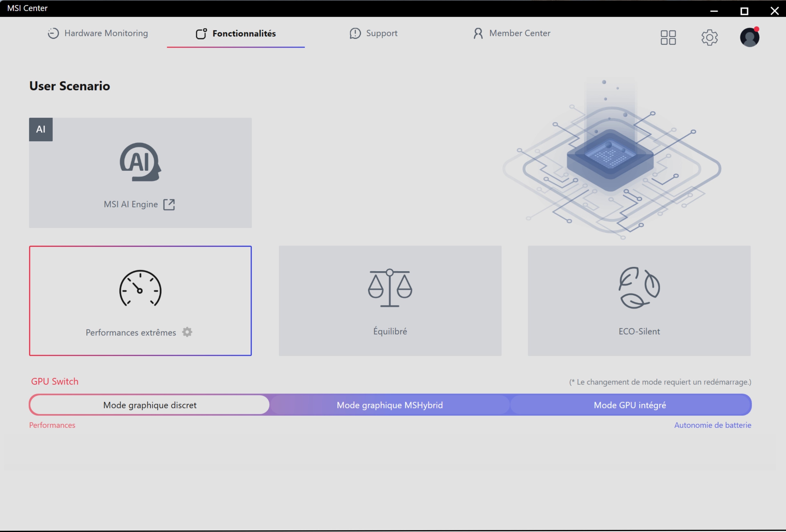Click the apps grid icon
Image resolution: width=786 pixels, height=532 pixels.
tap(668, 37)
